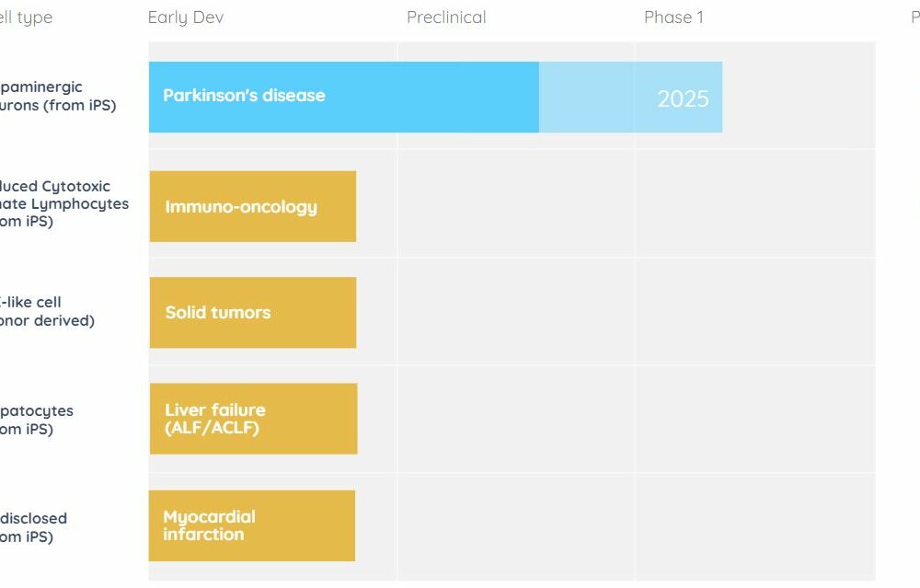Select Dopaminergic neurons (from iPS) label
Viewport: 920px width, 588px height.
[x=58, y=97]
